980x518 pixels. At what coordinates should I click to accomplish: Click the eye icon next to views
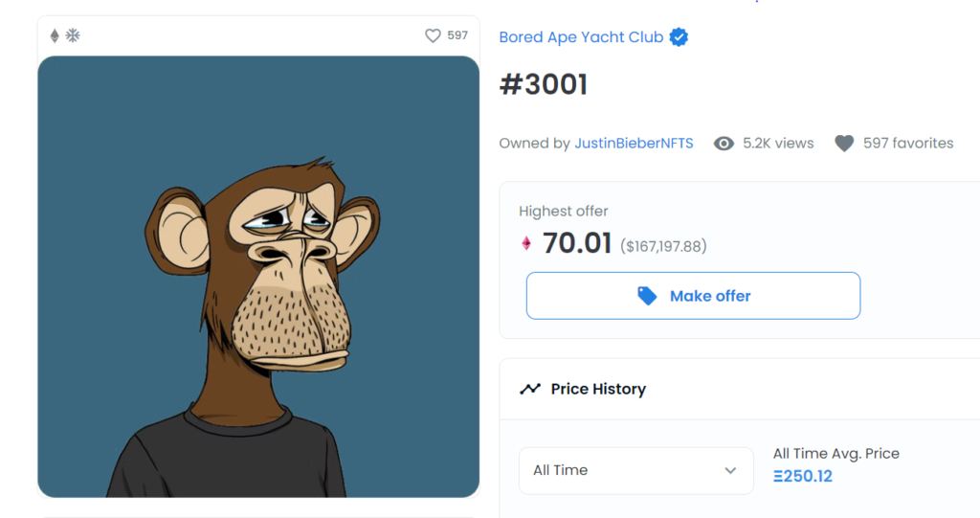pyautogui.click(x=724, y=144)
